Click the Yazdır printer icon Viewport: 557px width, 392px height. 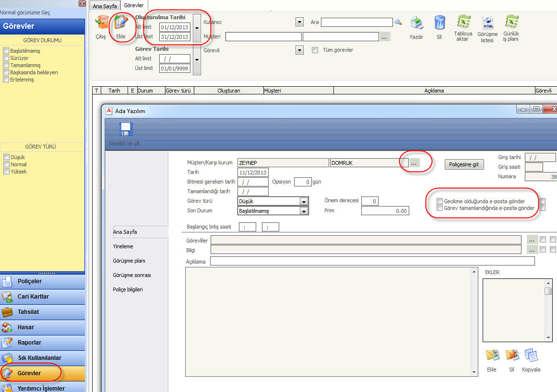coord(416,24)
